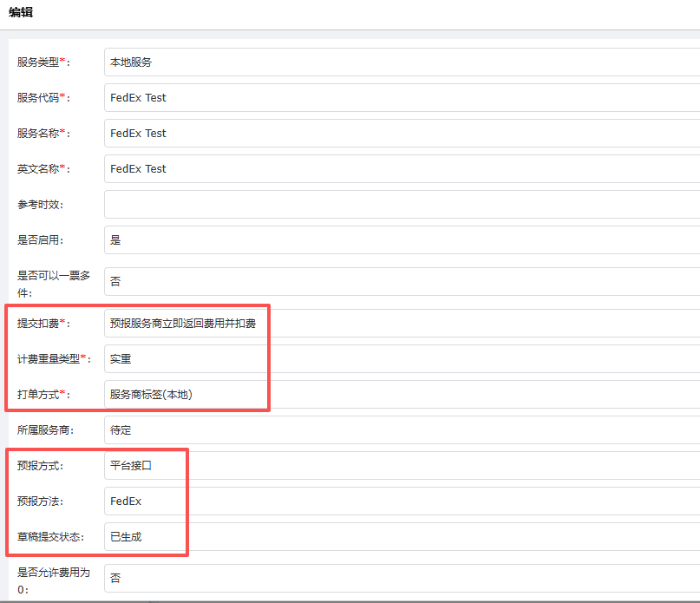Open 草稿提交状态 dropdown showing 已生成
This screenshot has height=603, width=700.
401,537
